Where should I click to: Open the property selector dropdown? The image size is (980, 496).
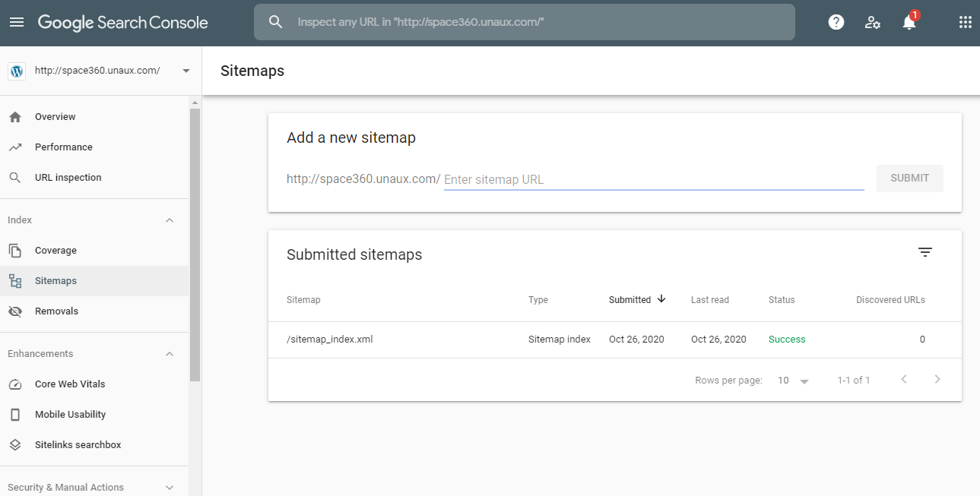point(185,70)
